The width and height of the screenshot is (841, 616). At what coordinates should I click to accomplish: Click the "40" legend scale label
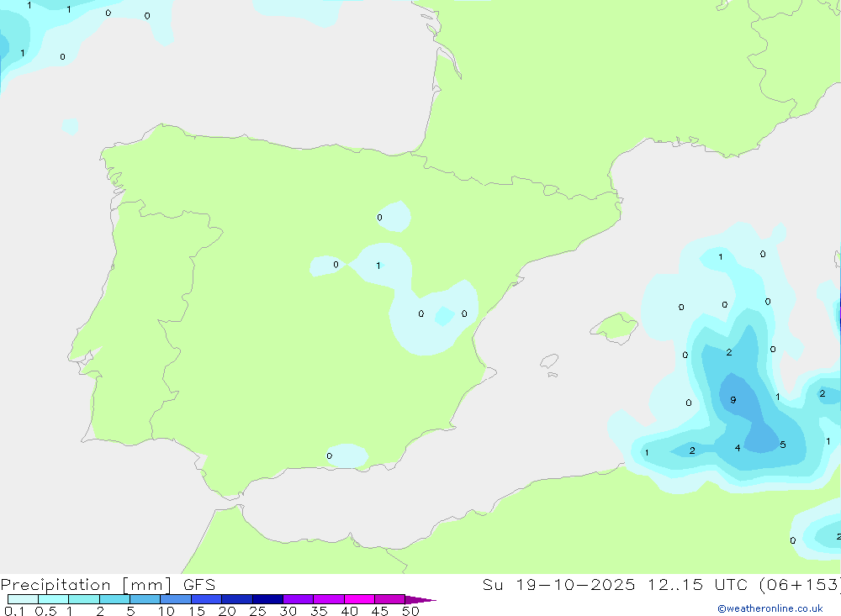pos(349,611)
